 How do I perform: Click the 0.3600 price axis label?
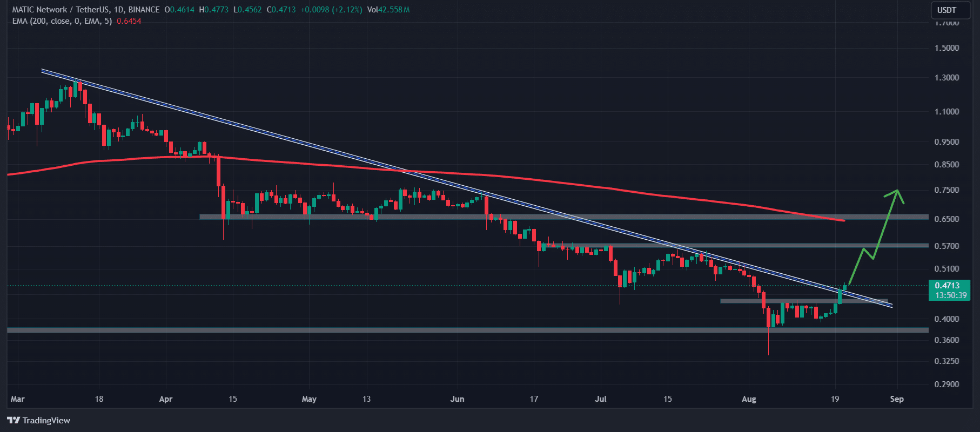click(947, 340)
